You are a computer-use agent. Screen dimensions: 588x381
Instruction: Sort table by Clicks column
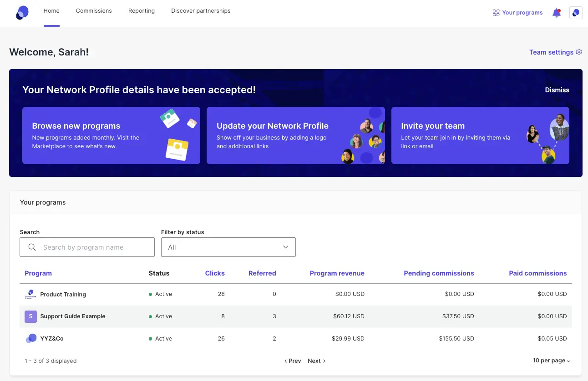[215, 273]
